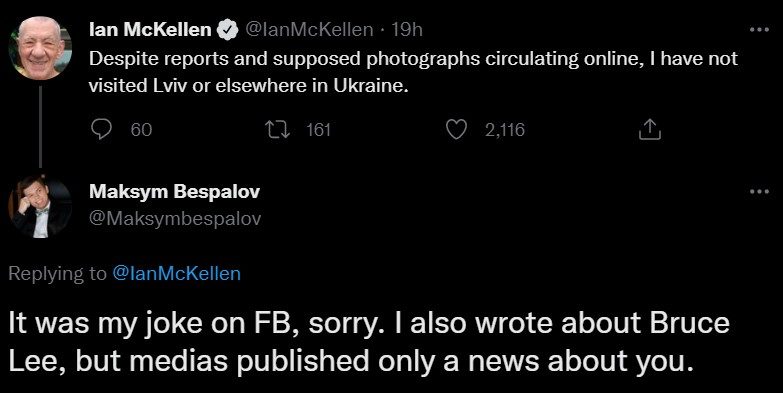Open the 19h timestamp link
Viewport: 783px width, 393px height.
(407, 30)
